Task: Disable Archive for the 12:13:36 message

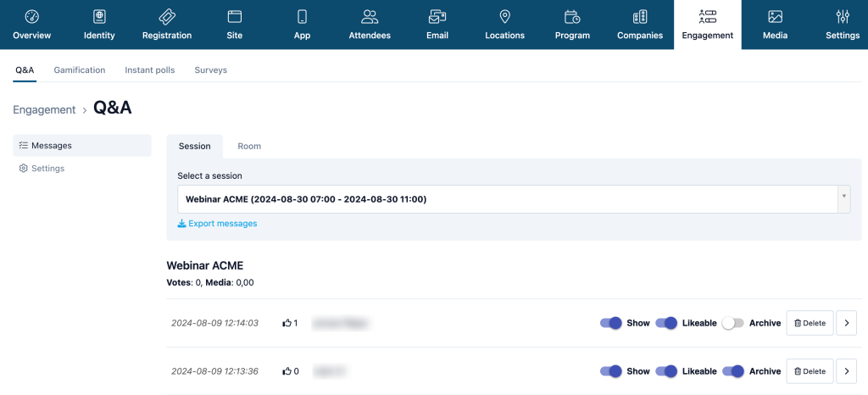Action: [733, 371]
